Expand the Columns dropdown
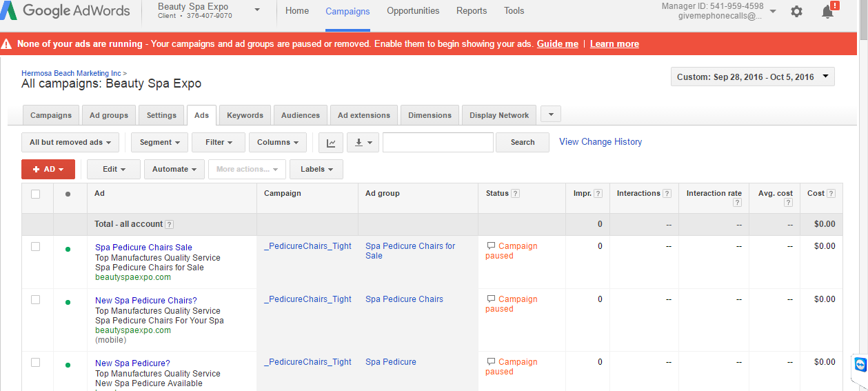This screenshot has height=391, width=868. point(278,143)
